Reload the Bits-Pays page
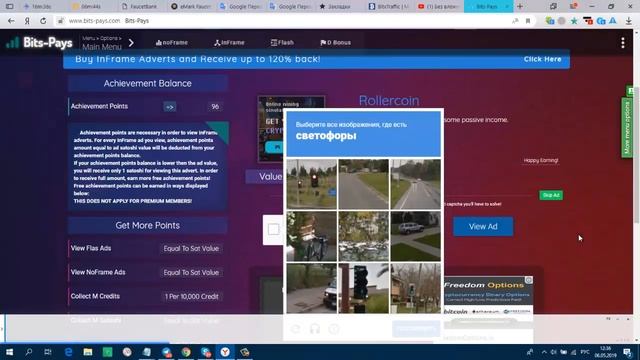 (x=43, y=21)
